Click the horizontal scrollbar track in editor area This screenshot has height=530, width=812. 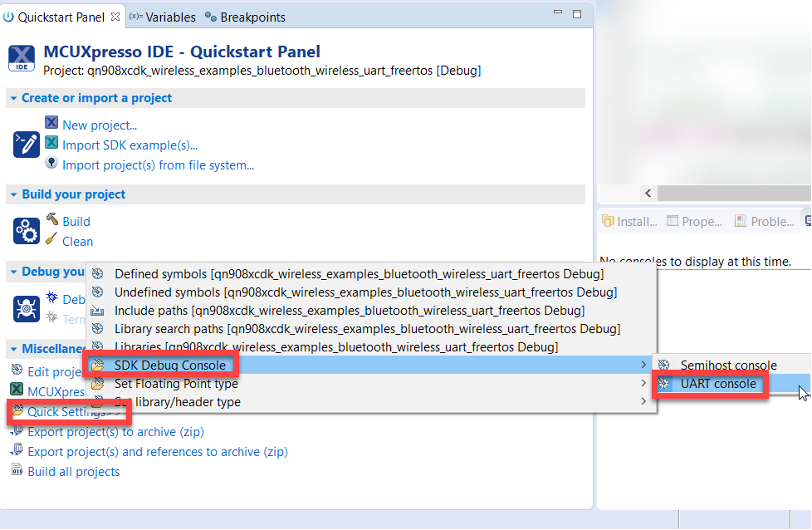[x=733, y=194]
